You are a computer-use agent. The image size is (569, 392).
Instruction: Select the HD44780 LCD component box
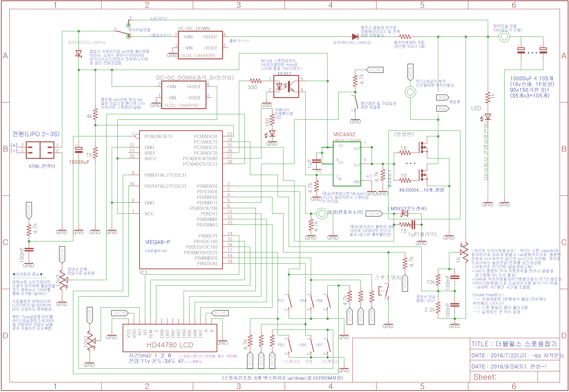[170, 338]
